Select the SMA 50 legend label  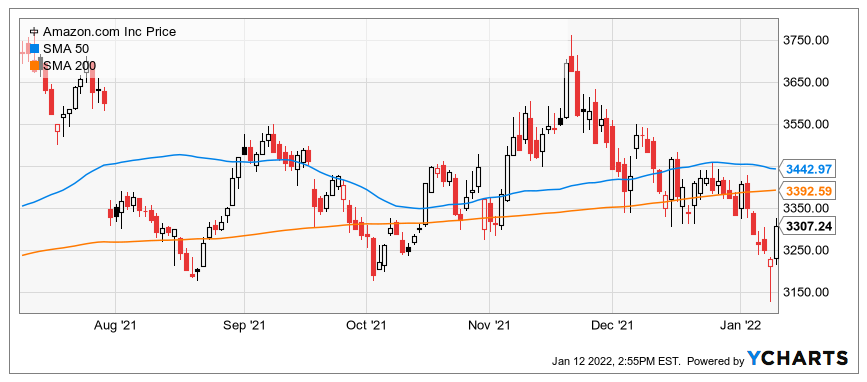[66, 49]
